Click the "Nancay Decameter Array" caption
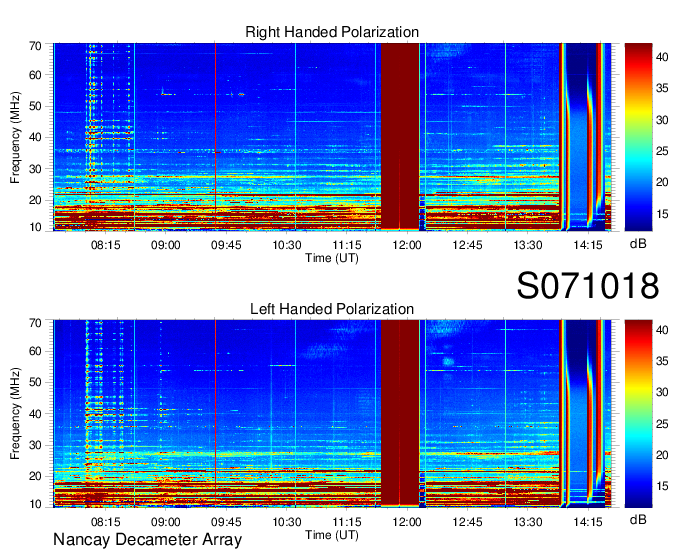 [147, 540]
